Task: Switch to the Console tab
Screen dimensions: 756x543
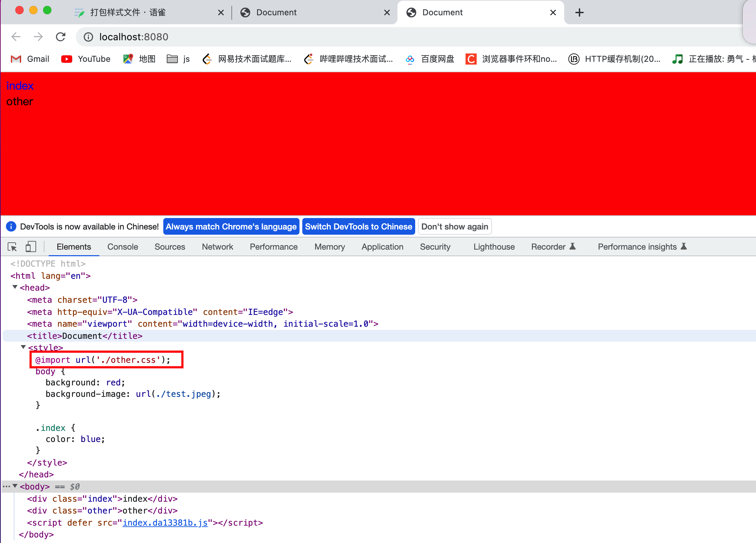Action: click(123, 247)
